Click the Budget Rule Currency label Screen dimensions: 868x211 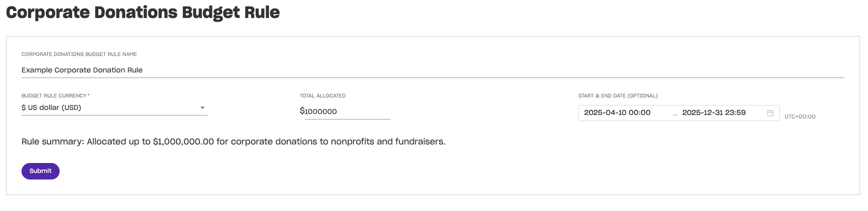point(54,95)
